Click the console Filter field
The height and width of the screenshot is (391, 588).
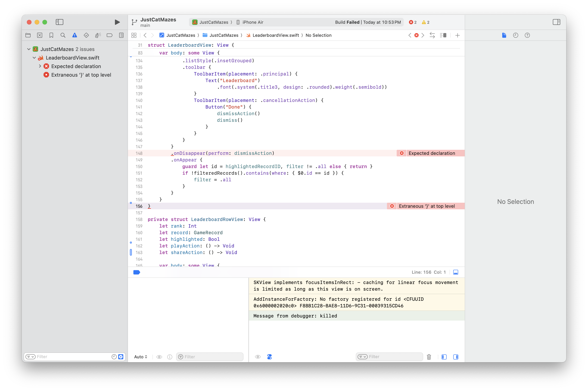(394, 357)
